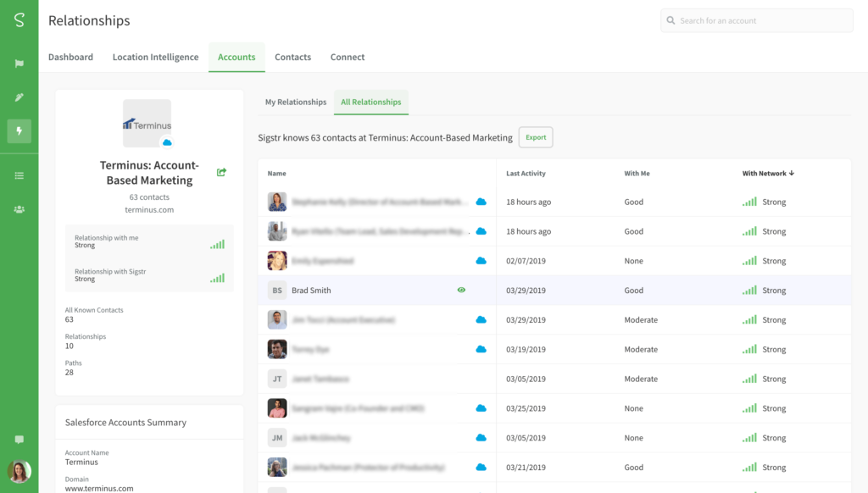The height and width of the screenshot is (493, 868).
Task: Click the green share icon beside the Terminus name
Action: coord(221,172)
